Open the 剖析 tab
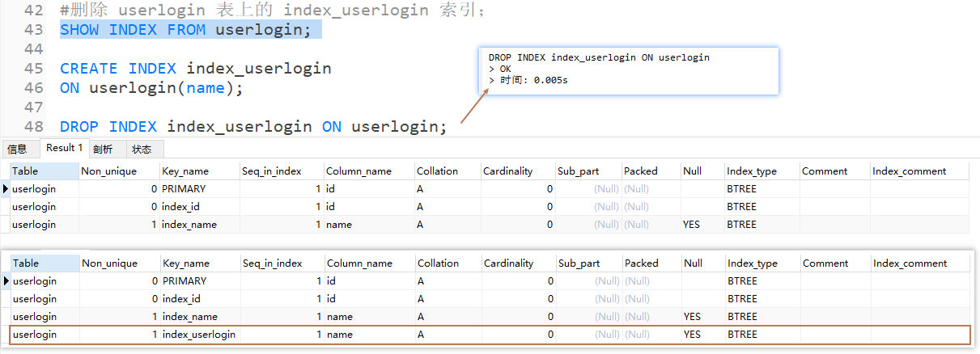This screenshot has width=980, height=354. 103,149
